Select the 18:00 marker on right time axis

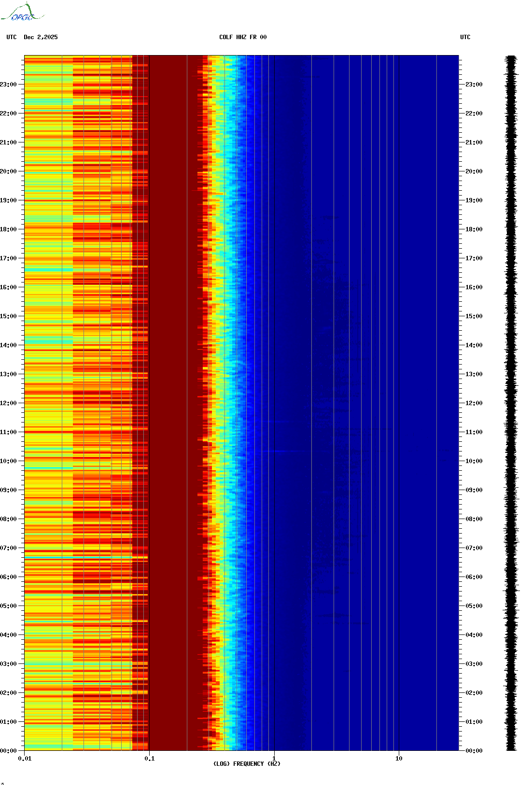point(473,229)
